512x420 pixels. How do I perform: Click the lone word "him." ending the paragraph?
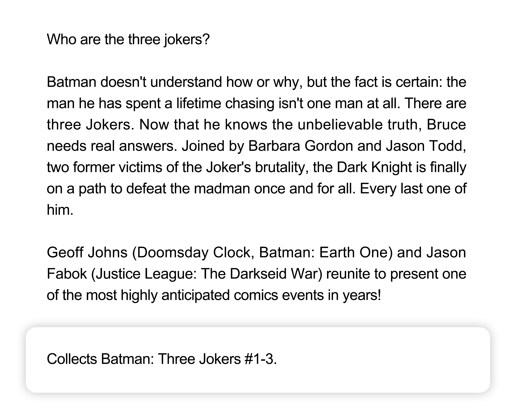60,210
